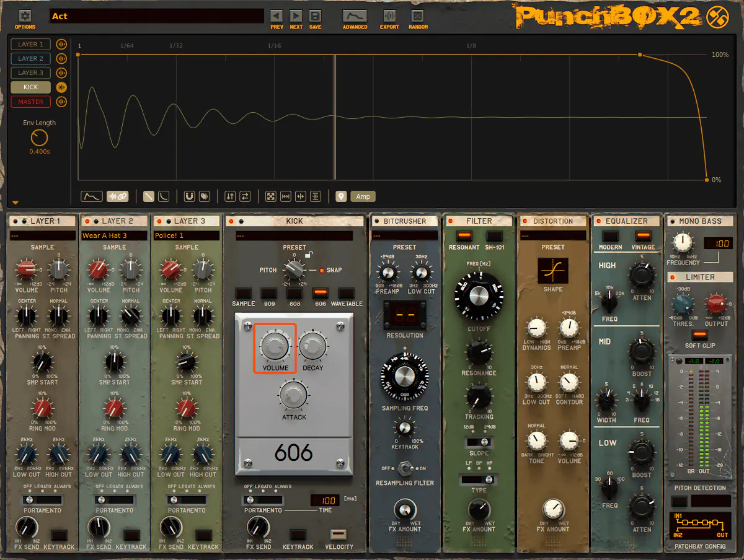This screenshot has width=744, height=560.
Task: Click the Layer 2 waveform icon
Action: point(61,59)
